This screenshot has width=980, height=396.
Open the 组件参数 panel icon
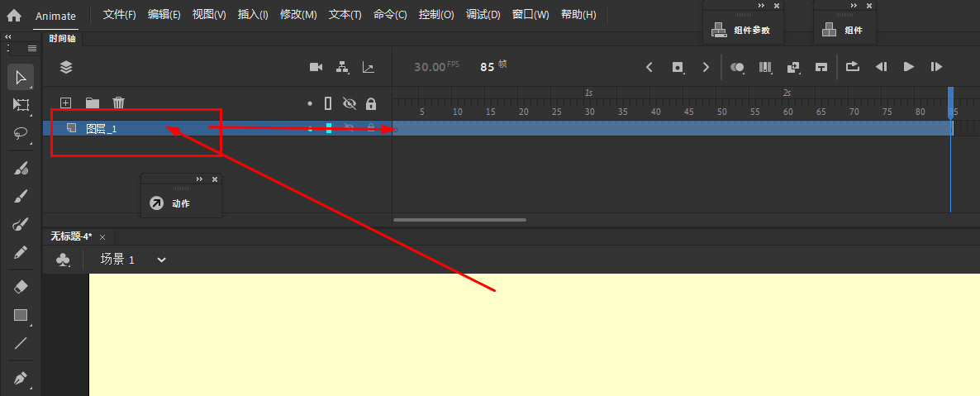[x=720, y=30]
